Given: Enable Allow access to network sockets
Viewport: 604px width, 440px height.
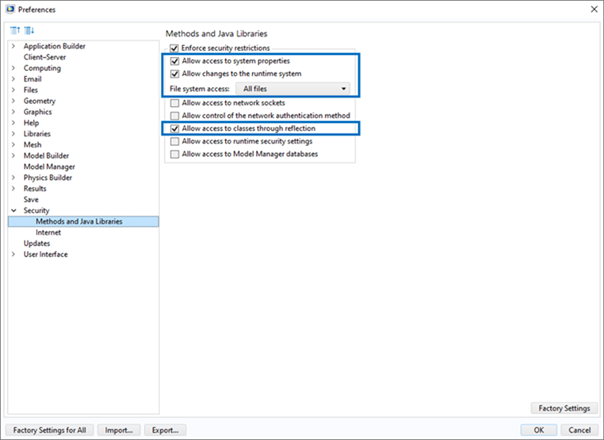Looking at the screenshot, I should point(174,103).
